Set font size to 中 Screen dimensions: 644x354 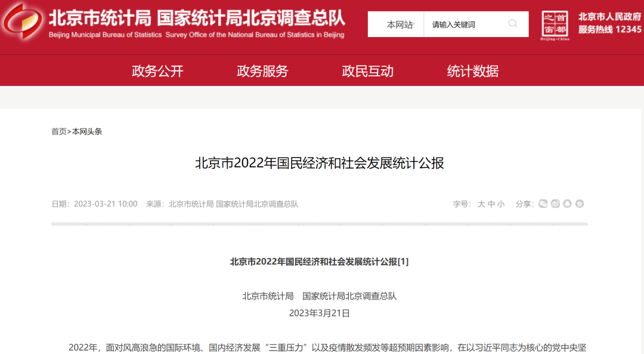point(491,204)
